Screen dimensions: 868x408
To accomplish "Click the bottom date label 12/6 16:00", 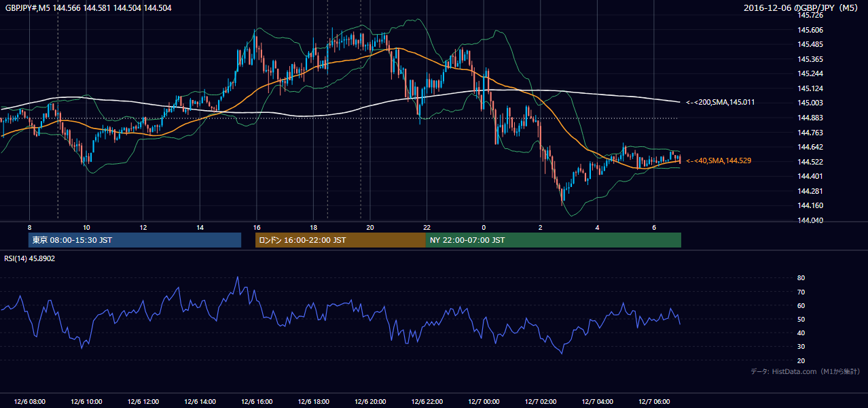I will [x=257, y=401].
